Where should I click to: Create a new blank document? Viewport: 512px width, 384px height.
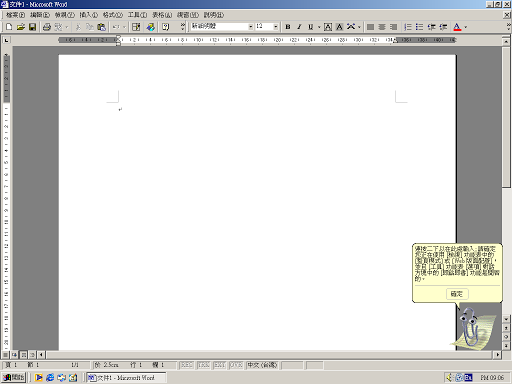point(9,27)
